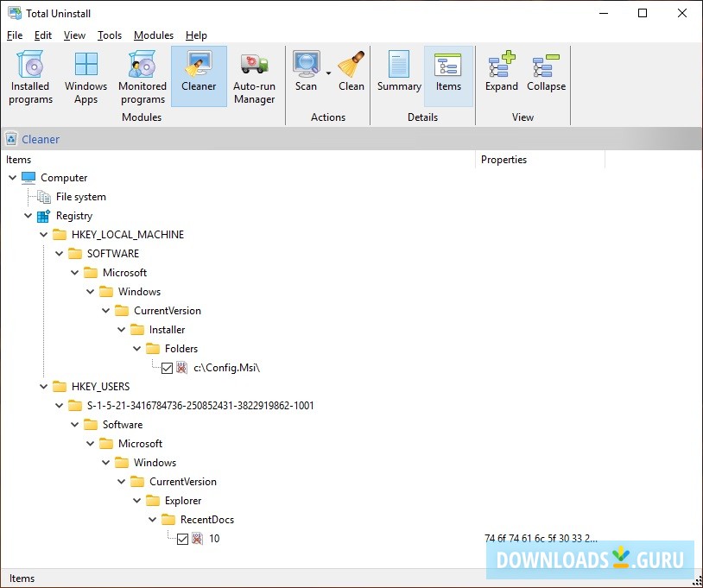Expand all tree items
703x588 pixels.
(x=502, y=72)
